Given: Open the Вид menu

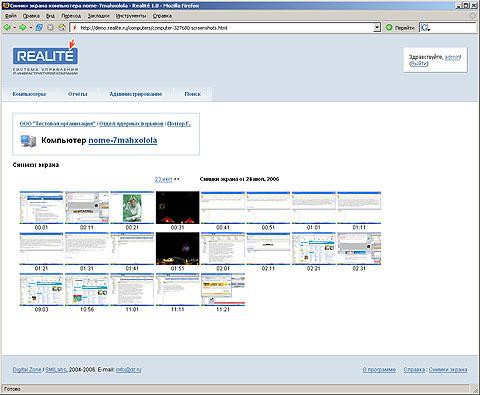Looking at the screenshot, I should (x=50, y=16).
